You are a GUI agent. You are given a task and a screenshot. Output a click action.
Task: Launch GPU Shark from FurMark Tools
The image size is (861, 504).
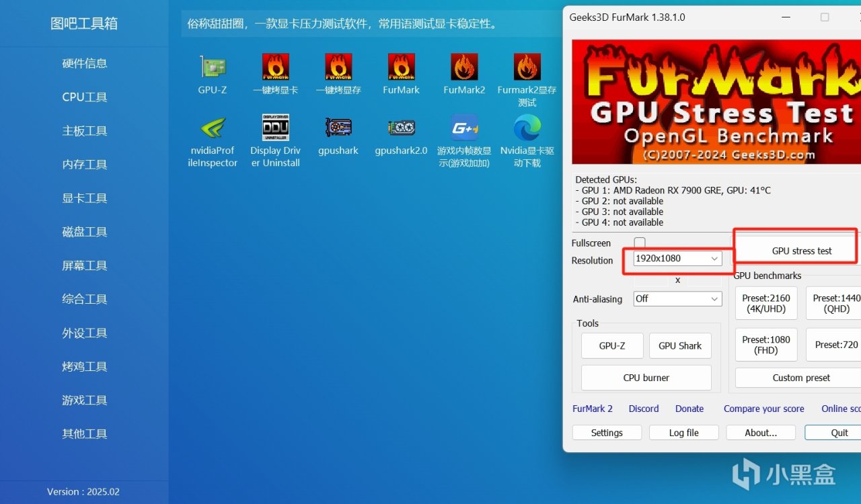pos(680,345)
